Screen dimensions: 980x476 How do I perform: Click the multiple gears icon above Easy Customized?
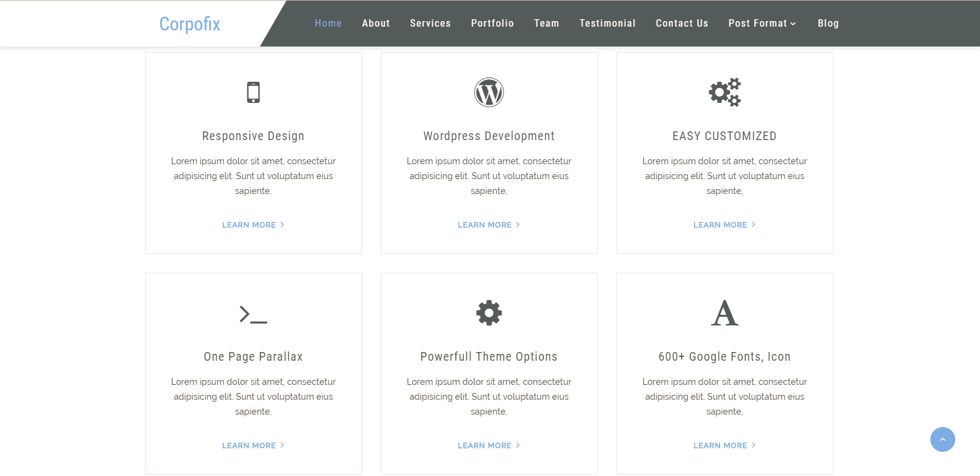click(x=724, y=92)
